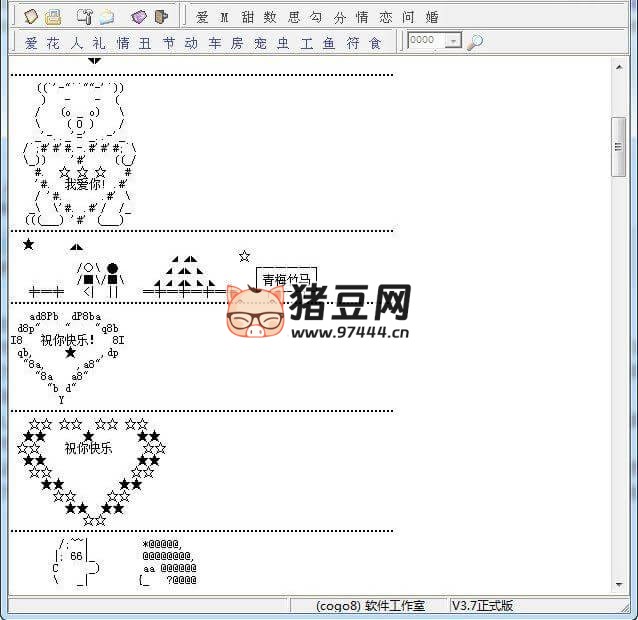Select the 动 category button

point(191,42)
